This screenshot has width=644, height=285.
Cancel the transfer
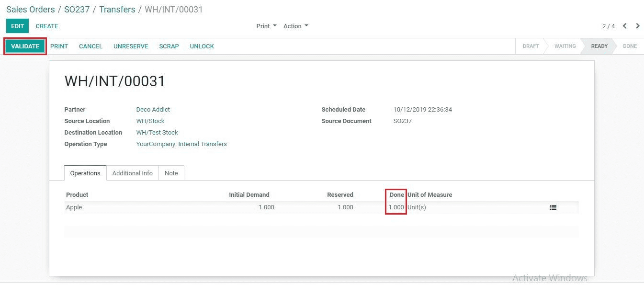90,46
